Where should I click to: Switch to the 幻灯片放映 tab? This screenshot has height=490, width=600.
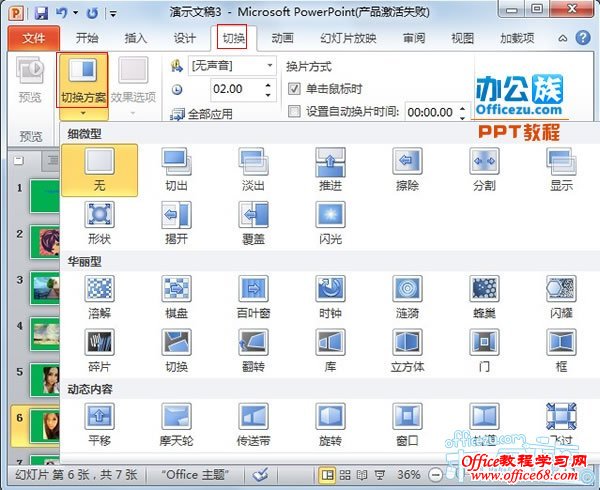pyautogui.click(x=348, y=38)
